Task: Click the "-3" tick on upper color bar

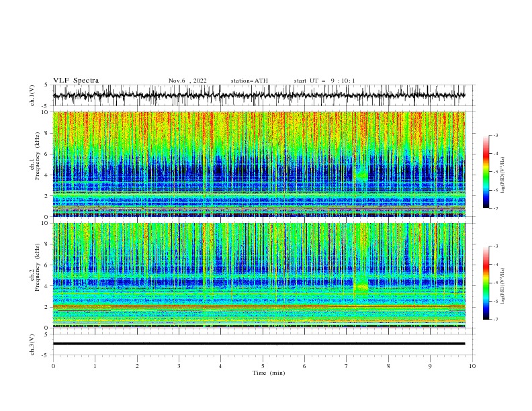Action: coord(495,135)
